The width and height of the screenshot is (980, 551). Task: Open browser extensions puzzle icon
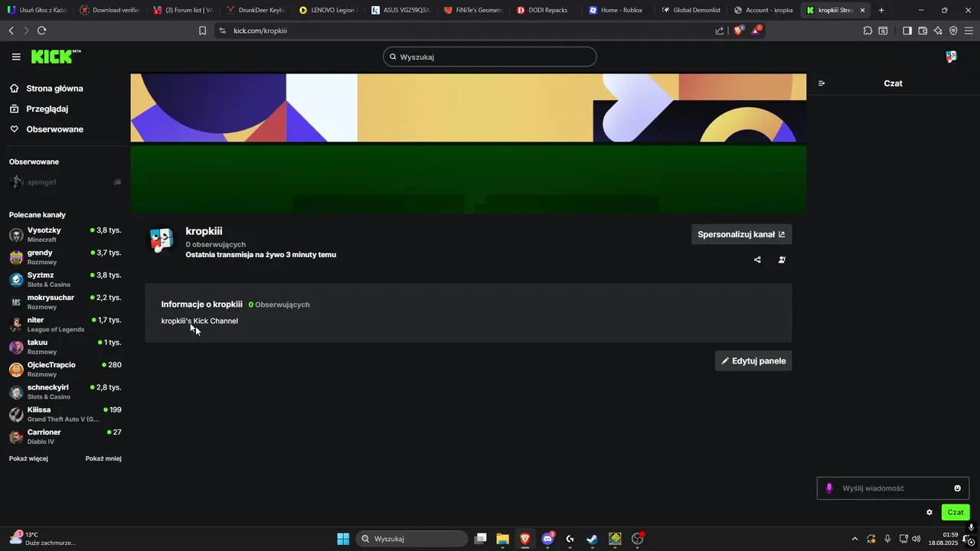[867, 31]
